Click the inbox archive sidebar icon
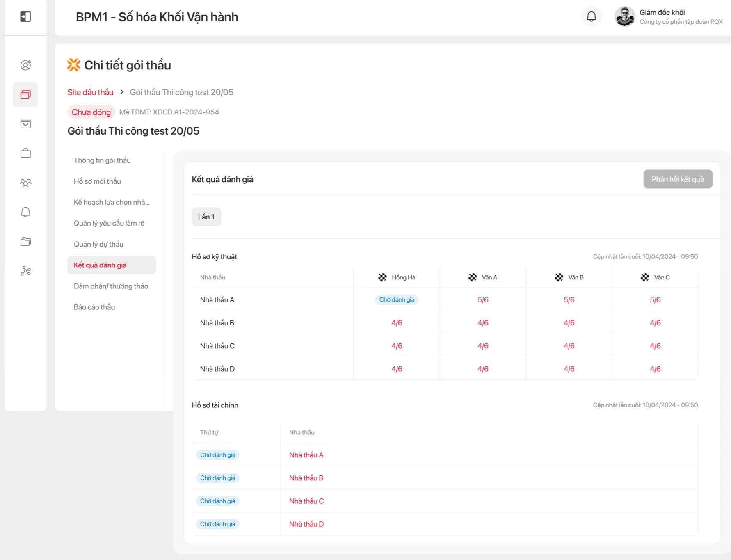This screenshot has width=731, height=560. (x=25, y=124)
